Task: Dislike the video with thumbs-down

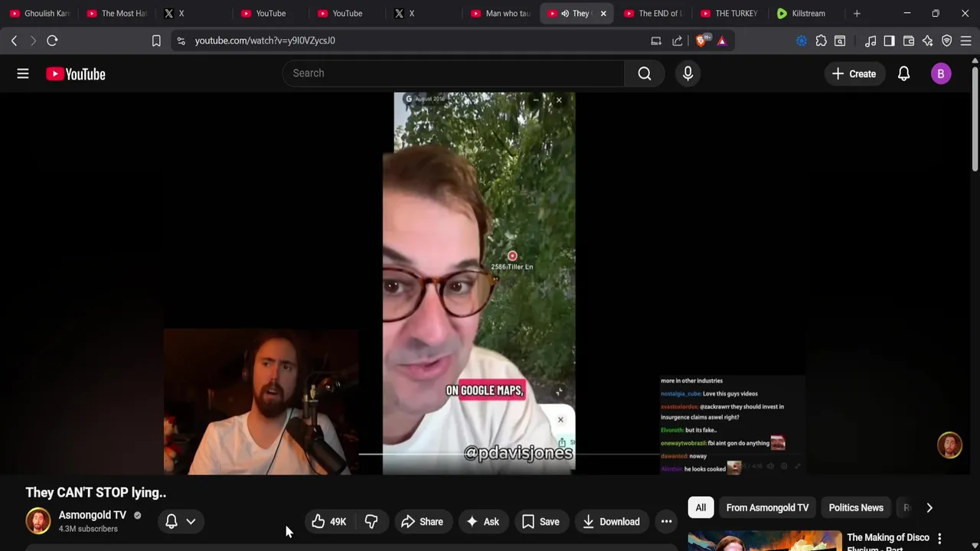Action: point(371,521)
